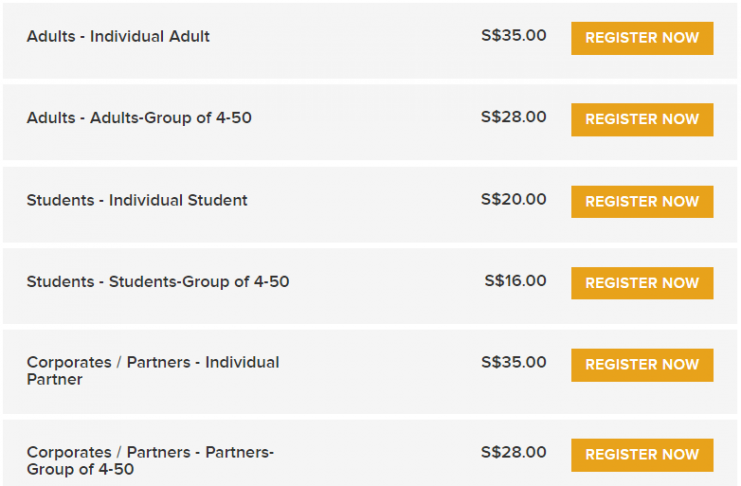The image size is (741, 486).
Task: Click the S$16.00 Students-Group price
Action: pos(516,281)
